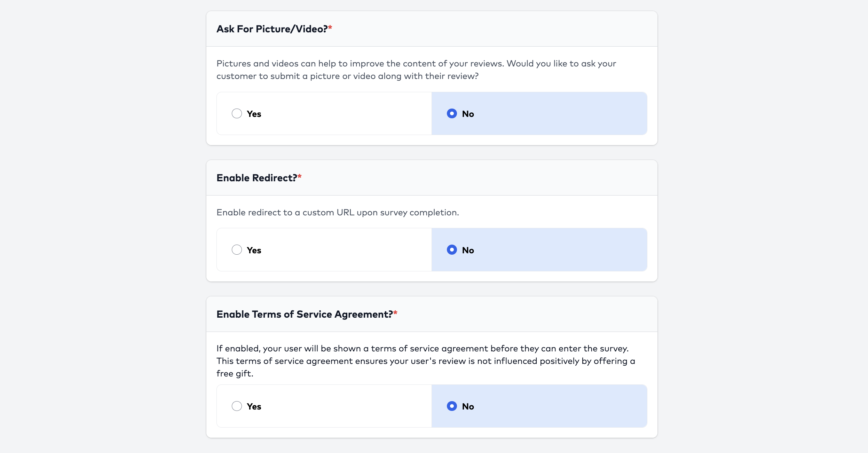Click the terms of service explanation paragraph
Screen dimensions: 868x453
point(426,361)
